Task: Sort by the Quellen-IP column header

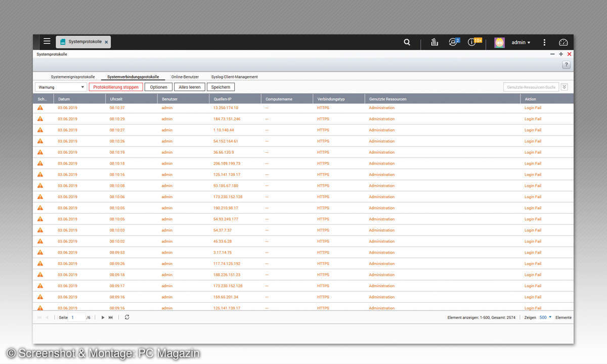Action: 235,99
